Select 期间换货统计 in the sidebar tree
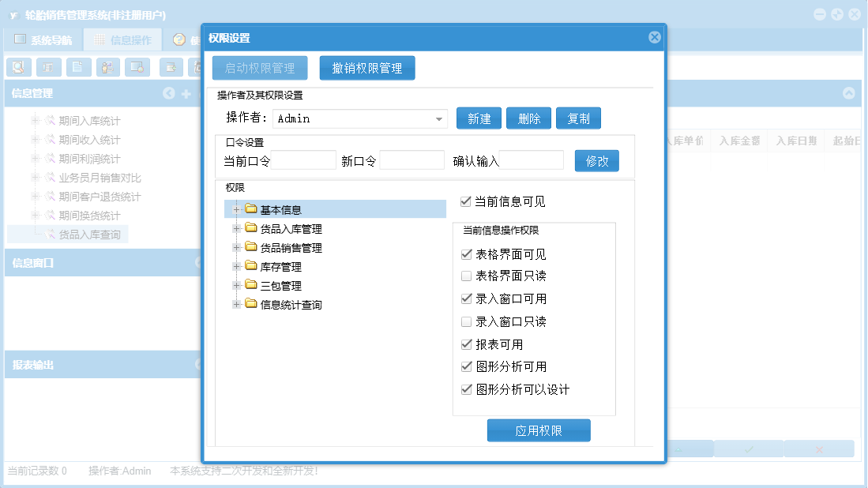This screenshot has width=868, height=488. [89, 216]
